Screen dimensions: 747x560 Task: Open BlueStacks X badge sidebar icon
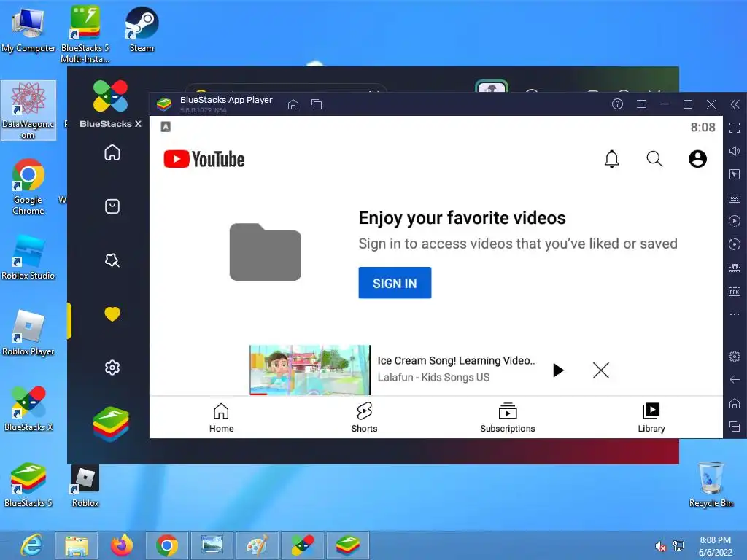pyautogui.click(x=112, y=260)
